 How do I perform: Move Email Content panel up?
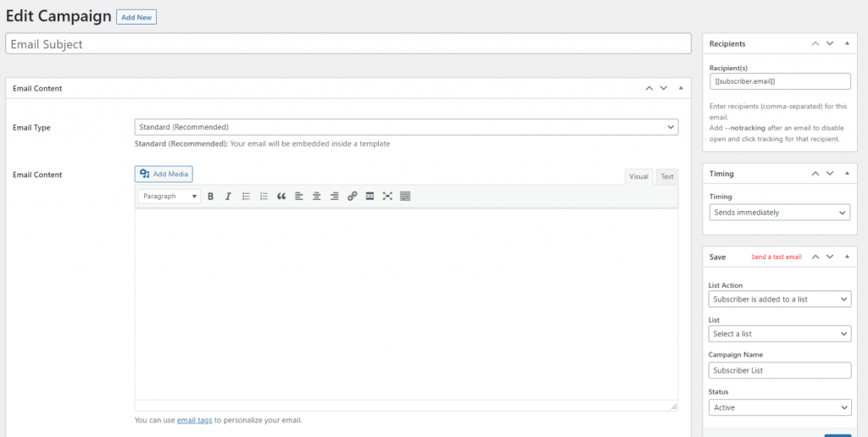click(x=649, y=89)
